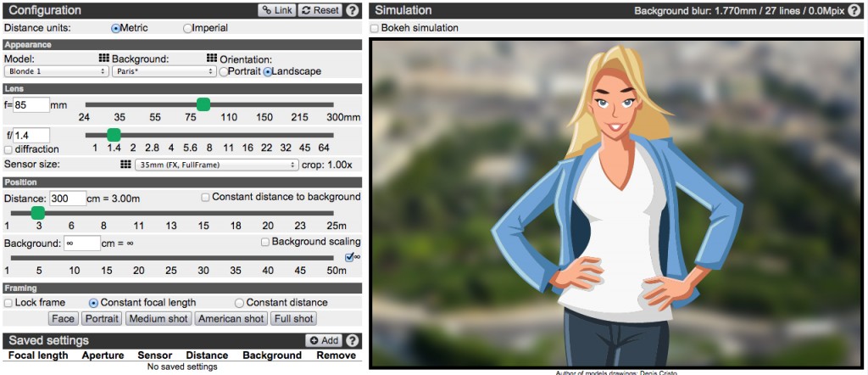Viewport: 868px width, 375px height.
Task: Click subject distance slider handle
Action: pyautogui.click(x=37, y=213)
